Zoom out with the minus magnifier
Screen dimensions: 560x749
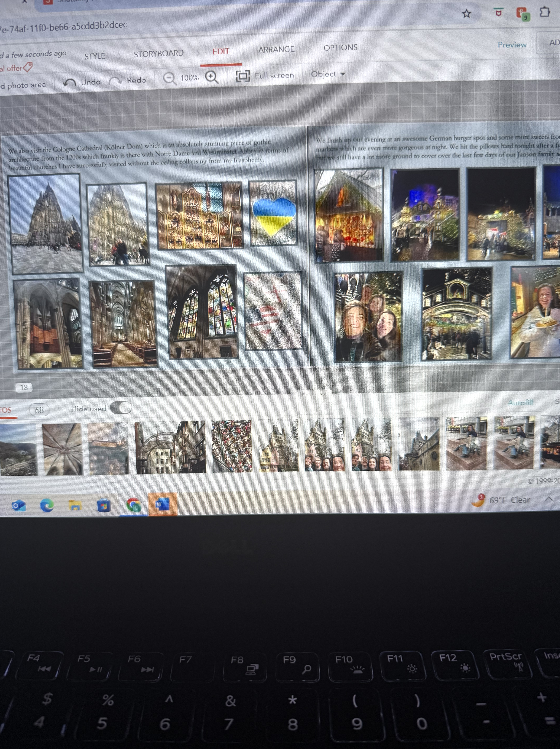pyautogui.click(x=169, y=78)
